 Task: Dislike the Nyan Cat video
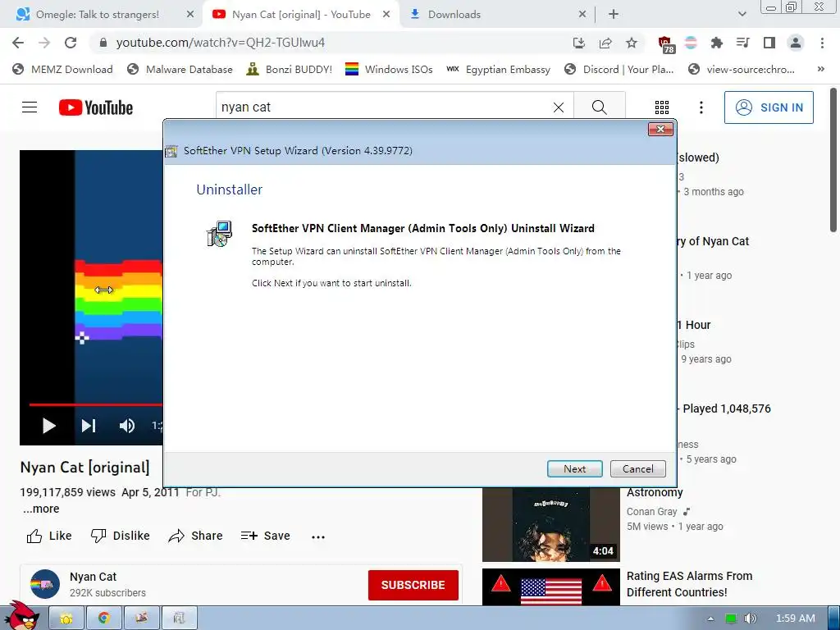(x=120, y=536)
